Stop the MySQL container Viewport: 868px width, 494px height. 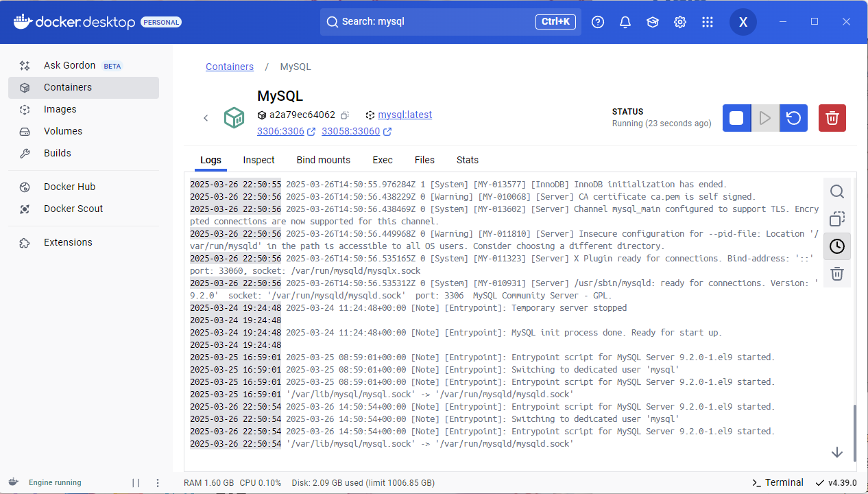[x=736, y=117]
